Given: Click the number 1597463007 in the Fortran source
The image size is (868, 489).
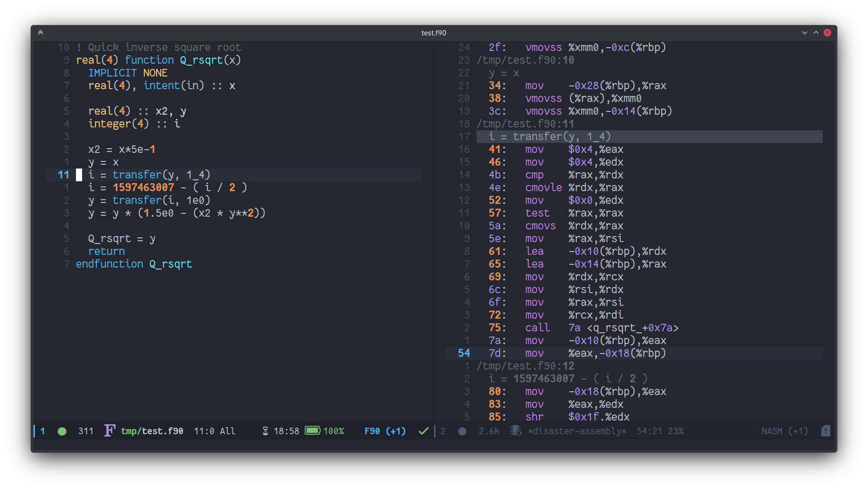Looking at the screenshot, I should point(143,187).
